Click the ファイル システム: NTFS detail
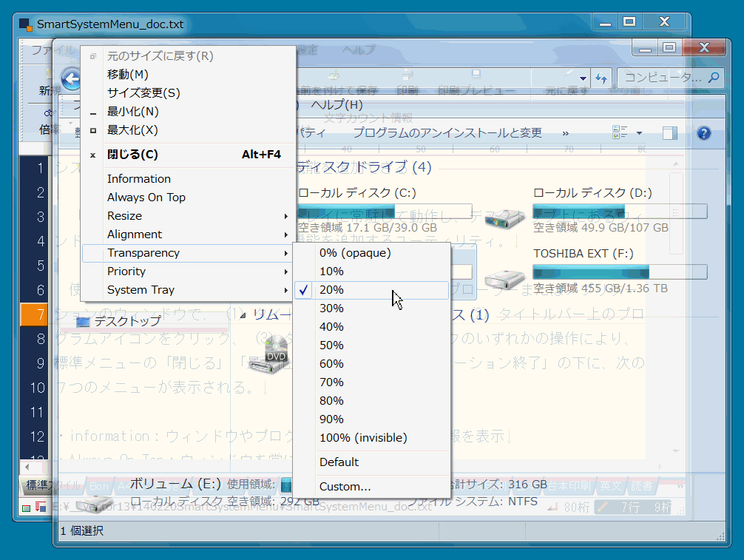744x560 pixels. [472, 502]
